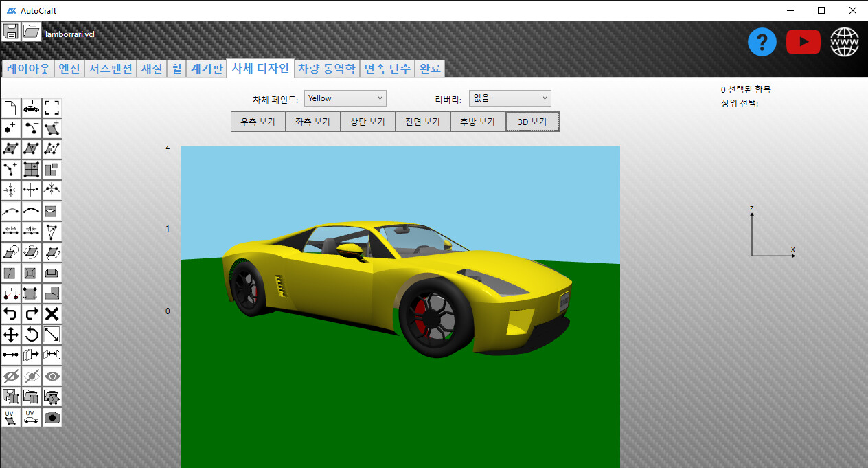Toggle the 3D 보기 view button
868x468 pixels.
[x=532, y=122]
